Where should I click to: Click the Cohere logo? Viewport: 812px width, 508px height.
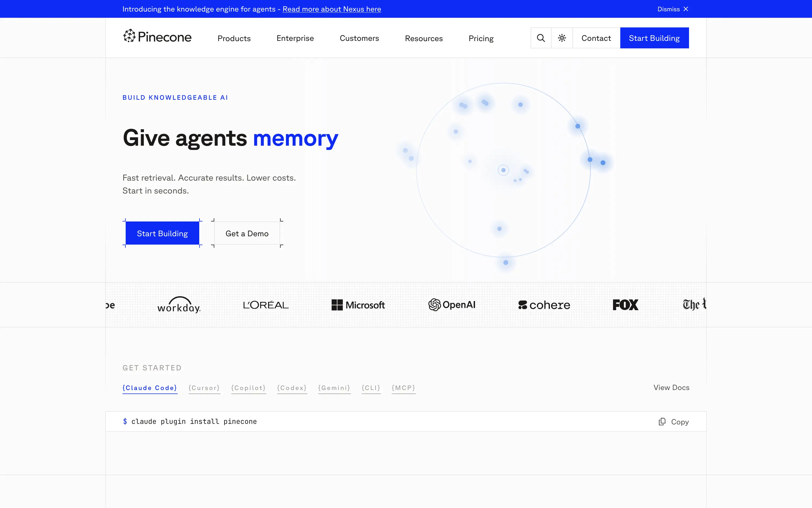(544, 305)
